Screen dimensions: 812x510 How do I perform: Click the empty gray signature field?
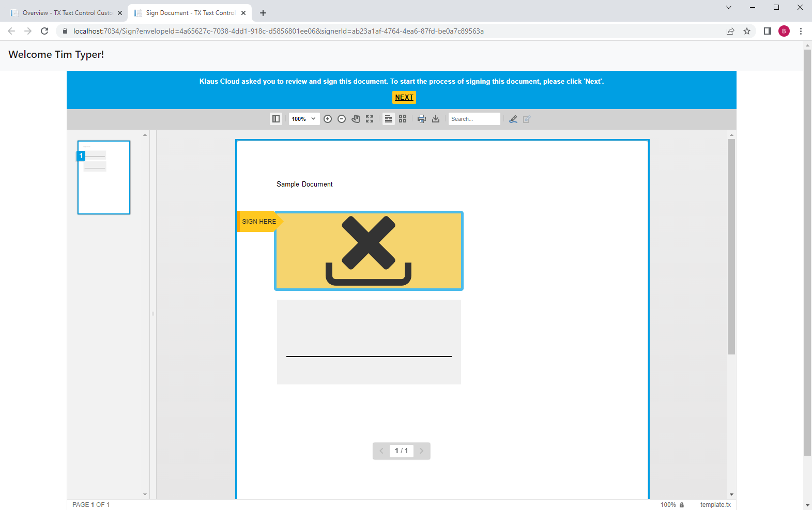click(x=369, y=342)
